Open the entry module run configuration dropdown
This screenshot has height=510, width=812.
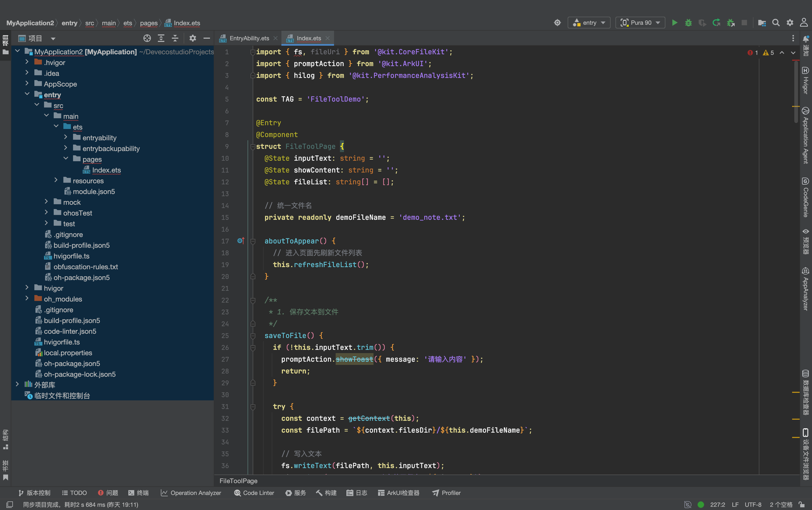tap(589, 23)
